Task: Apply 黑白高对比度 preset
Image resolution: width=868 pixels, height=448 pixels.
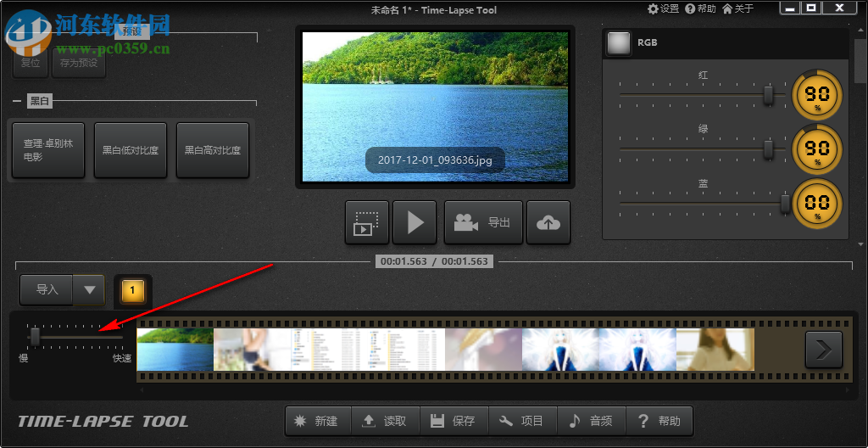Action: click(213, 150)
